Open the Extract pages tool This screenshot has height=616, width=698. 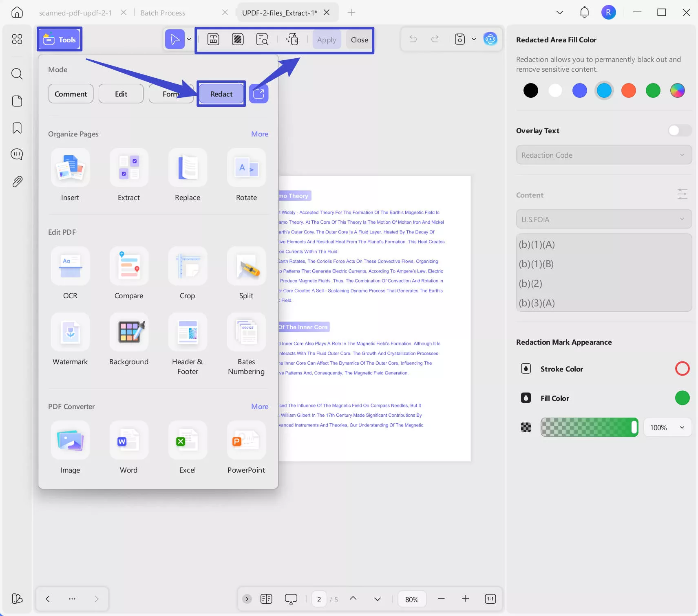129,175
